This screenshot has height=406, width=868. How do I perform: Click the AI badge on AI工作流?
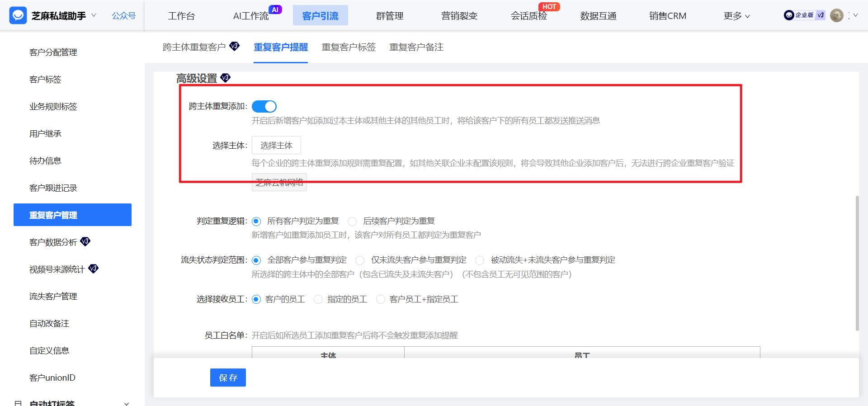click(x=275, y=9)
